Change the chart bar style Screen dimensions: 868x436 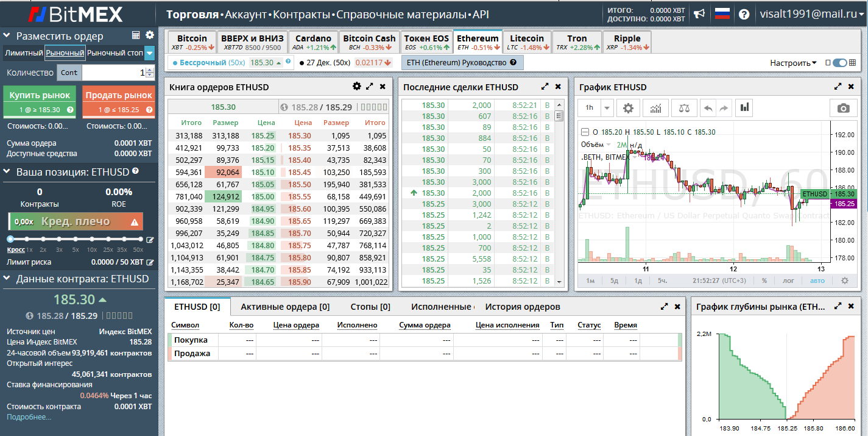pos(745,108)
